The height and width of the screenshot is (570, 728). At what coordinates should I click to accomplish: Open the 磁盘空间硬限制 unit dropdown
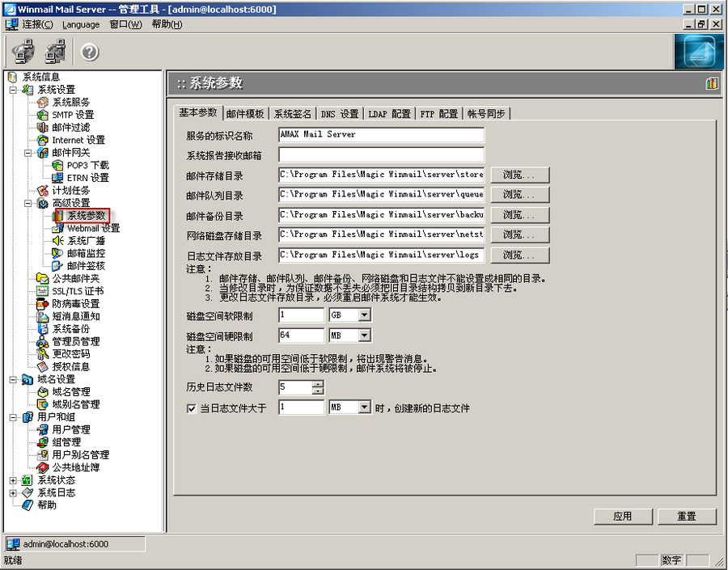click(364, 336)
